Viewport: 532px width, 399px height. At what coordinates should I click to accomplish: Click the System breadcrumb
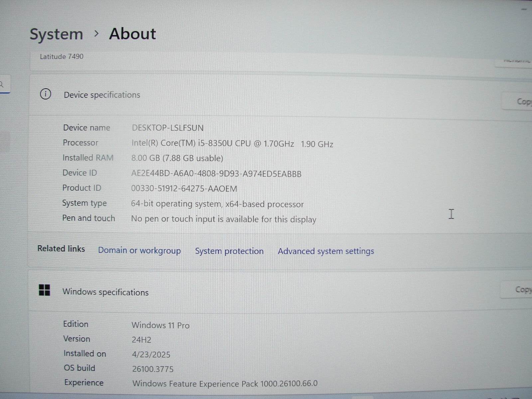click(x=56, y=34)
